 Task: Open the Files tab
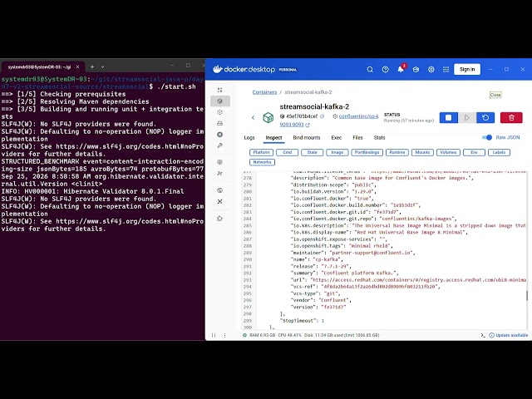[x=357, y=137]
